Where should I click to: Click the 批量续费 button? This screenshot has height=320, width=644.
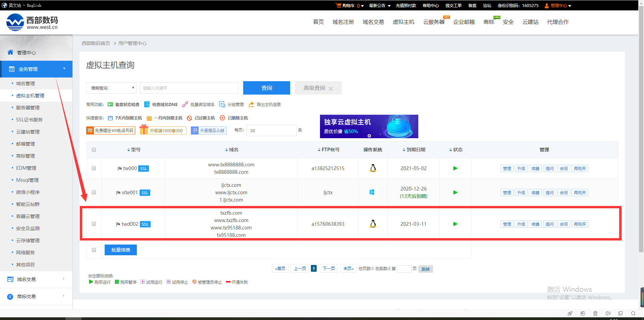point(120,250)
